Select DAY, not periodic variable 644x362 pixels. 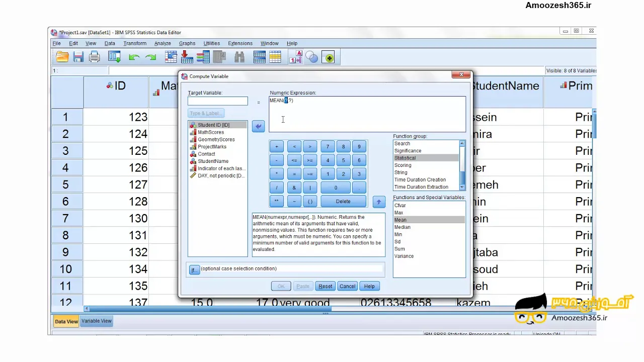[x=217, y=175]
